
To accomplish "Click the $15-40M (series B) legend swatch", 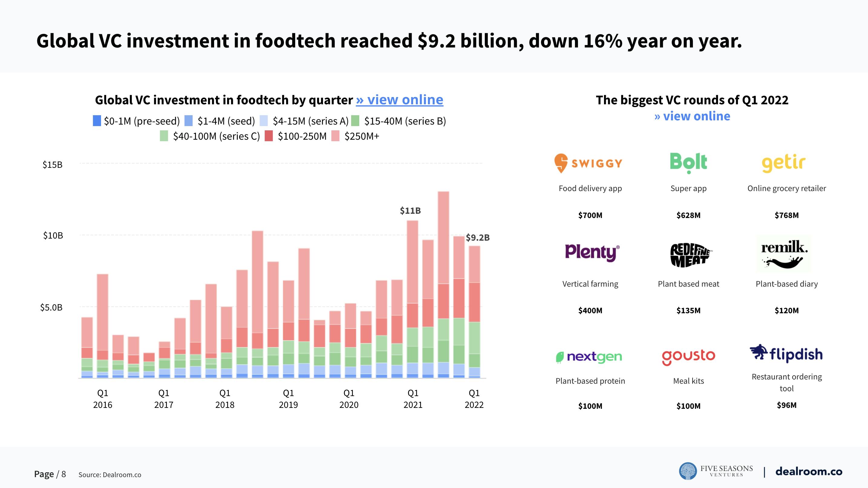I will click(355, 121).
